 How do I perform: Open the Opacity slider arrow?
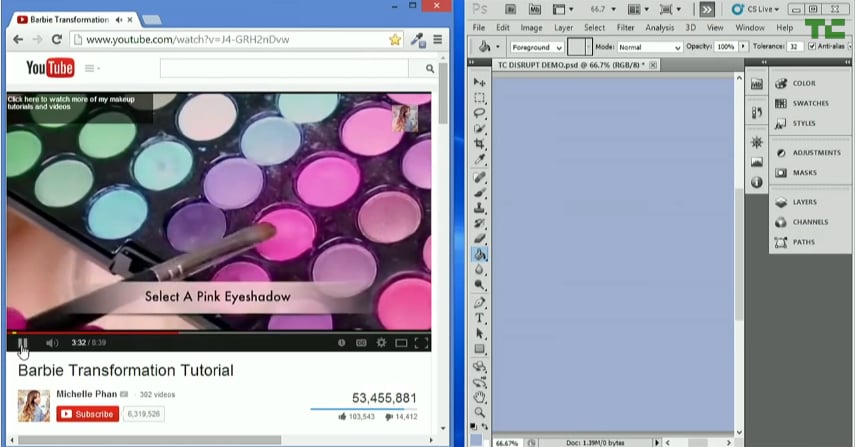tap(743, 47)
